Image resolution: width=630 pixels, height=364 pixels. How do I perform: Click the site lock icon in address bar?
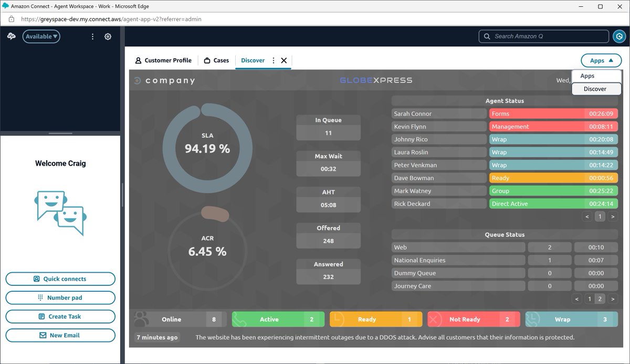pyautogui.click(x=11, y=19)
